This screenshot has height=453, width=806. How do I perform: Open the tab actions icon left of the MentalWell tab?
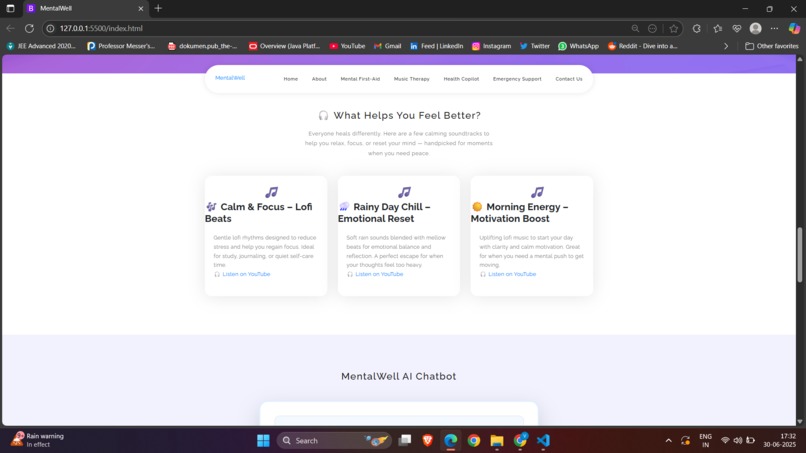pos(10,8)
